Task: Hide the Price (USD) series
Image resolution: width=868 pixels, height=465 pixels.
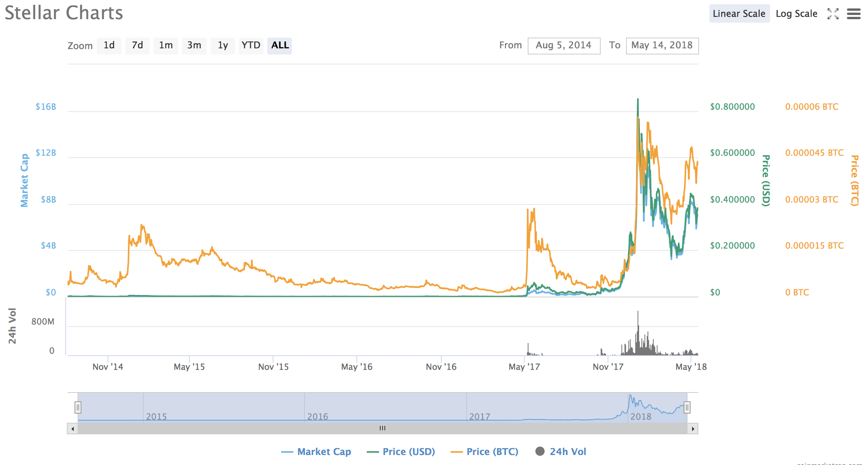Action: point(408,452)
